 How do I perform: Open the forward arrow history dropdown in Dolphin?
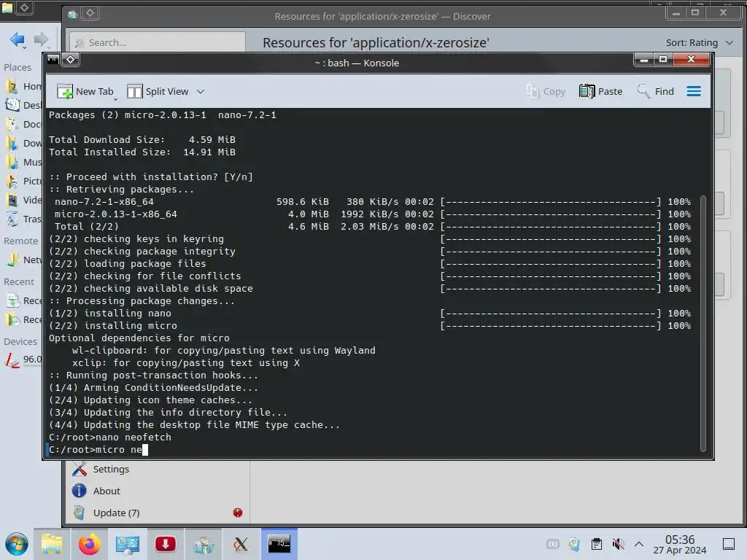[49, 47]
